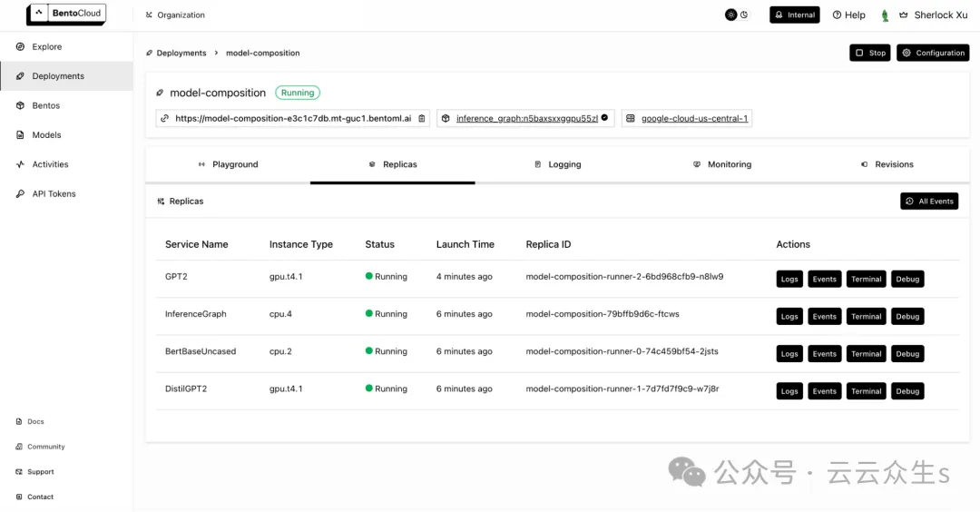
Task: Open Terminal for the DistilGPT2 replica
Action: click(866, 391)
